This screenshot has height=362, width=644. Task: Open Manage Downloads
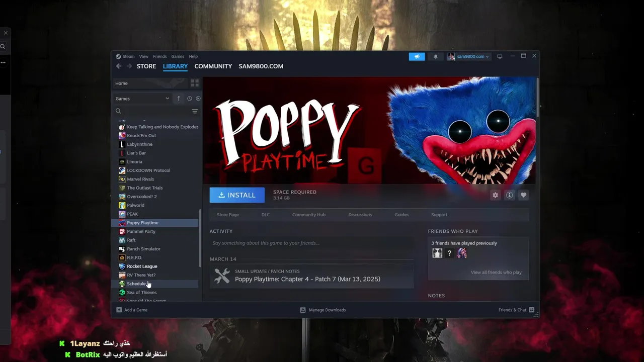tap(323, 310)
